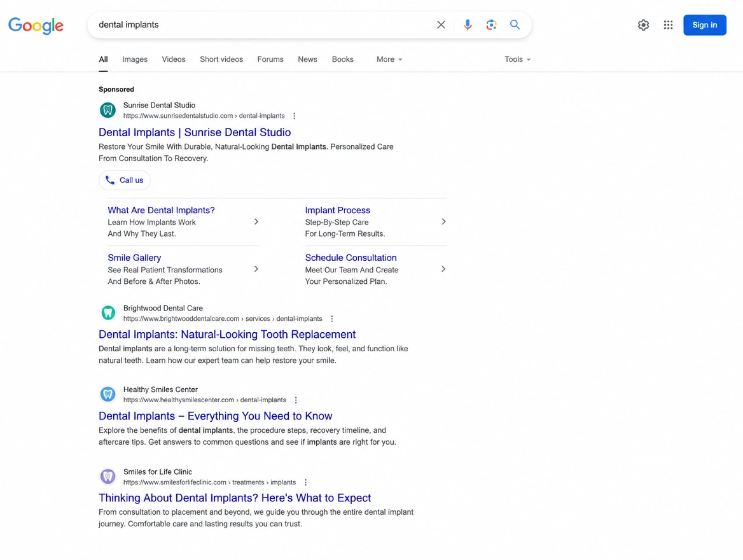
Task: Click the Healthy Smiles Center site name
Action: pyautogui.click(x=160, y=389)
